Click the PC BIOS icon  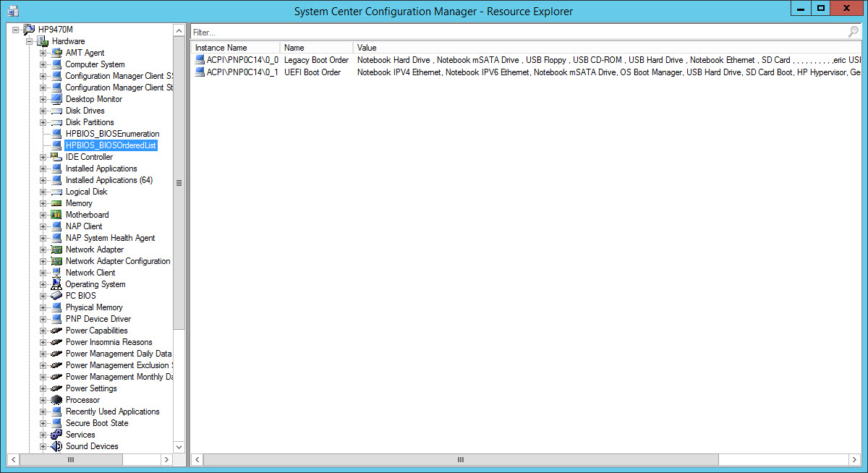[56, 296]
